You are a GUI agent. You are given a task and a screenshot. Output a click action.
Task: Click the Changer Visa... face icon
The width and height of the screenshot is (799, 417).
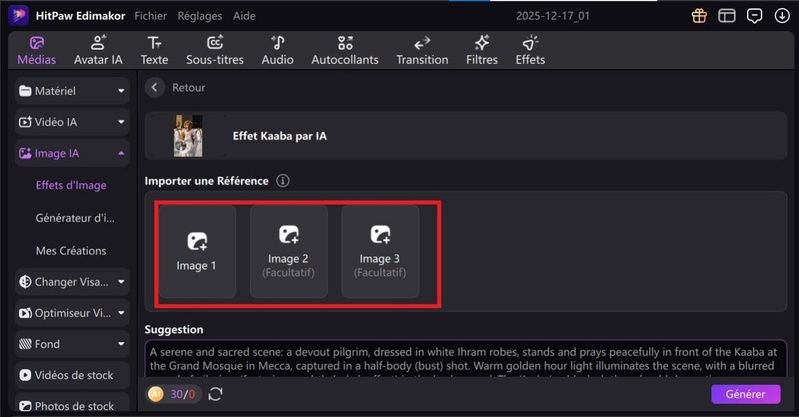pyautogui.click(x=25, y=282)
